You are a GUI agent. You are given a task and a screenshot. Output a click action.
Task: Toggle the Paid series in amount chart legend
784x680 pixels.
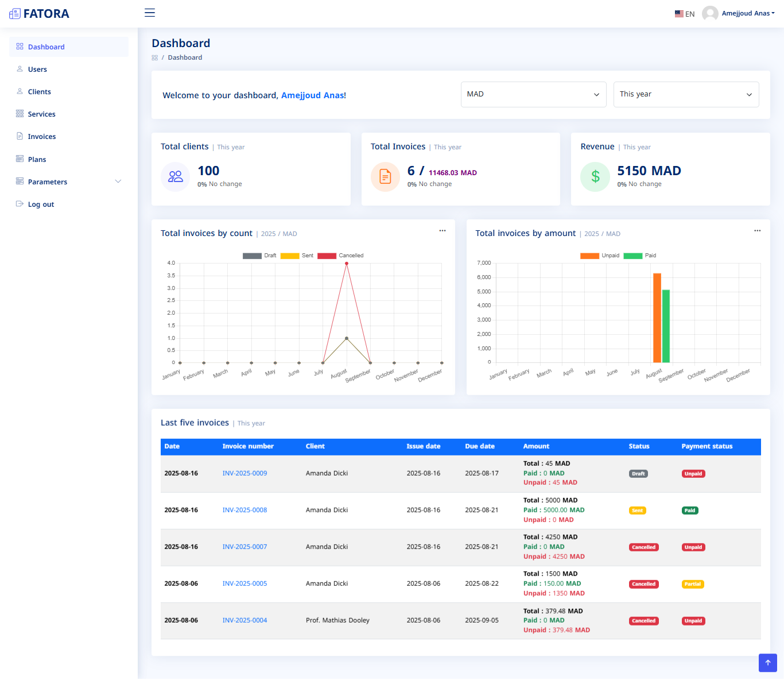pyautogui.click(x=633, y=256)
